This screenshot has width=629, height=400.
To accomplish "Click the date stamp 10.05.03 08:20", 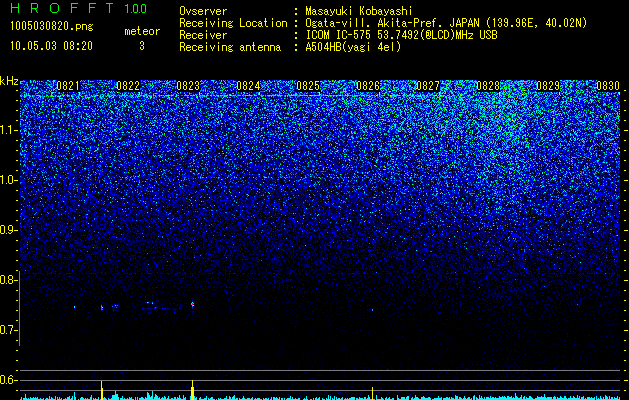I will (x=51, y=46).
